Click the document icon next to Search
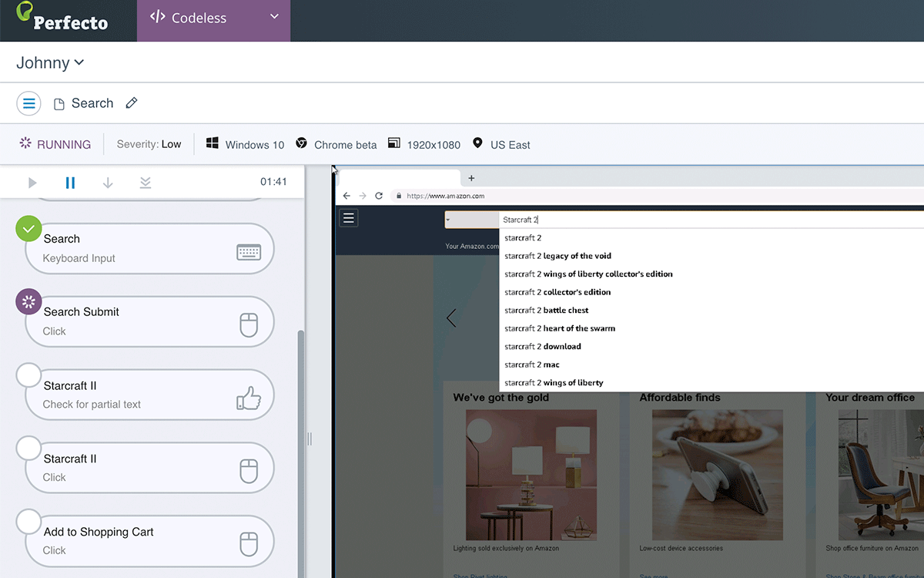924x578 pixels. 59,104
